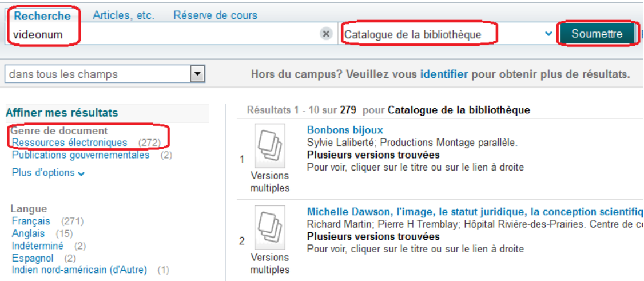Switch to the Recherche tab
The height and width of the screenshot is (281, 644).
click(x=42, y=16)
